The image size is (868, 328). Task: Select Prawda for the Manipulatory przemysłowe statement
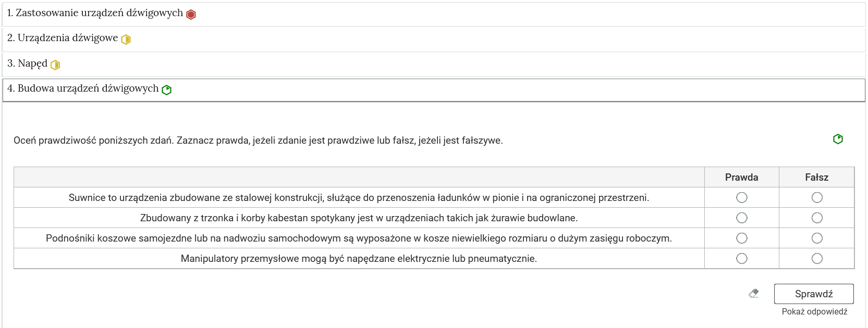tap(742, 258)
